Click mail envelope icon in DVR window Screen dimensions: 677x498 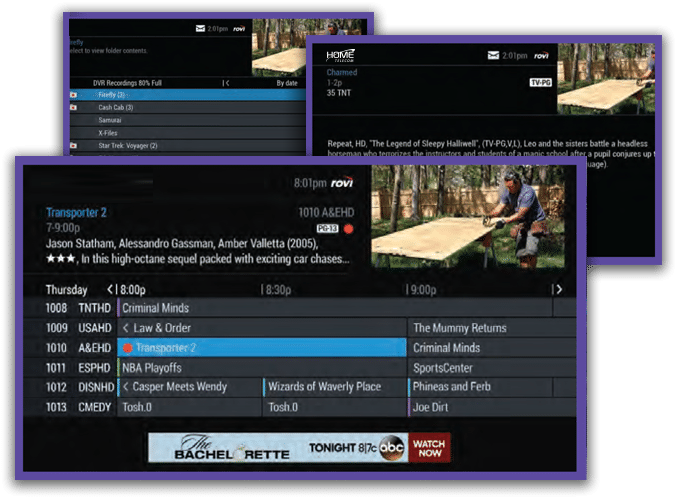tap(200, 29)
